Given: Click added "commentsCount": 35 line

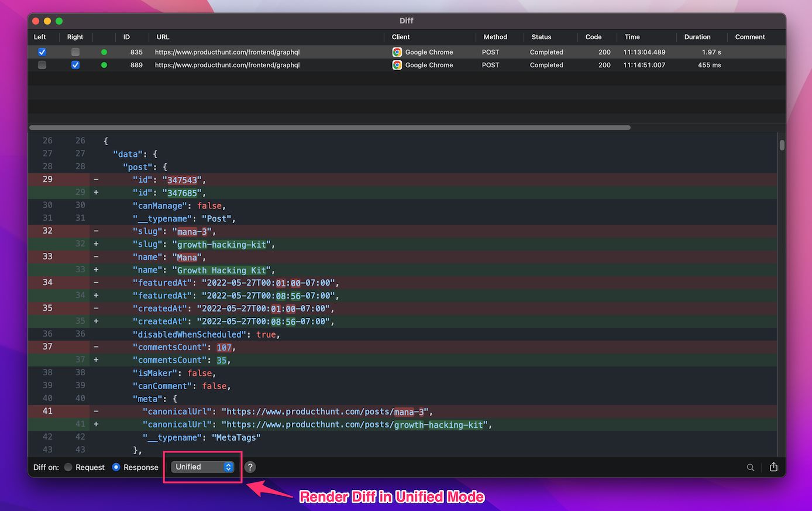Looking at the screenshot, I should point(402,360).
